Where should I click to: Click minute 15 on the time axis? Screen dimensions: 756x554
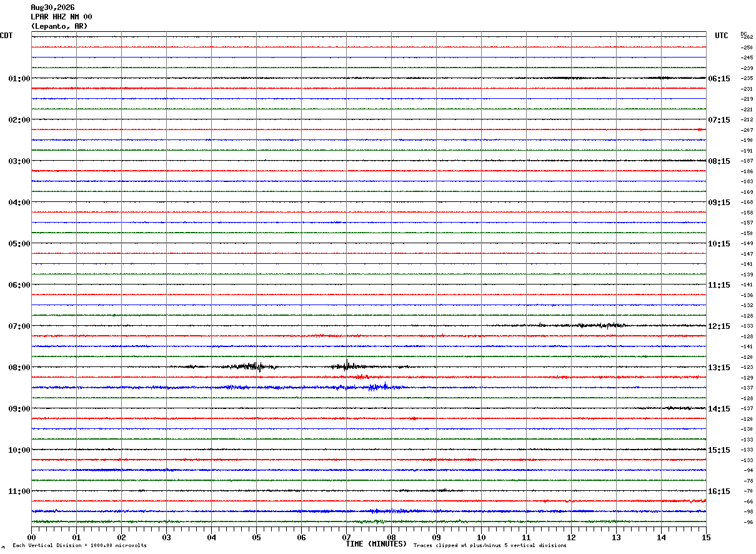coord(706,537)
